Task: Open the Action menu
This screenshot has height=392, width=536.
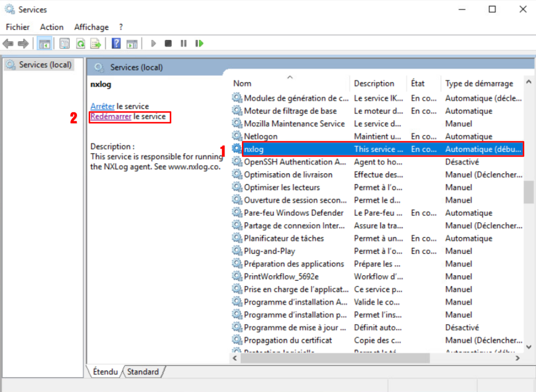Action: coord(52,27)
